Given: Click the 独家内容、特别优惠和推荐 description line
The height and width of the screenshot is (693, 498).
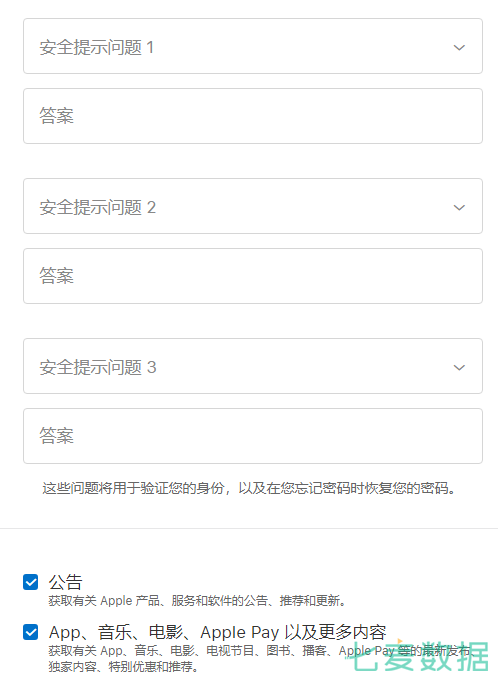Looking at the screenshot, I should coord(123,666).
